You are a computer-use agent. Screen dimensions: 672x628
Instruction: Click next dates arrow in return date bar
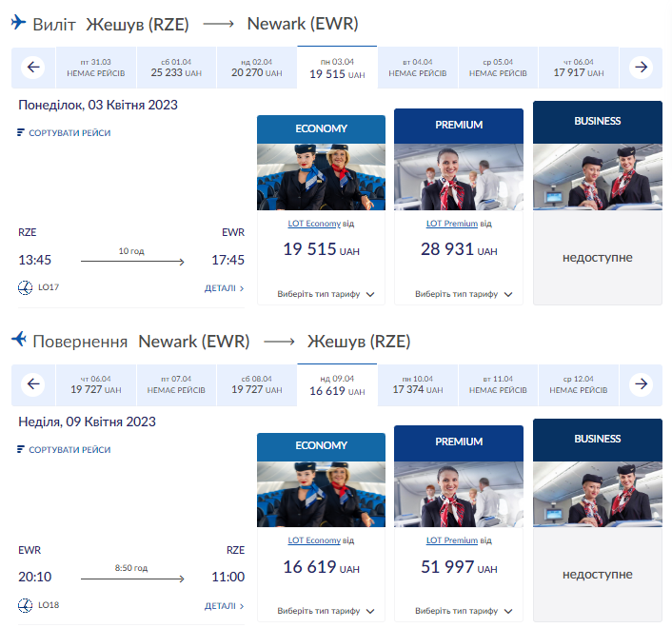(x=641, y=384)
